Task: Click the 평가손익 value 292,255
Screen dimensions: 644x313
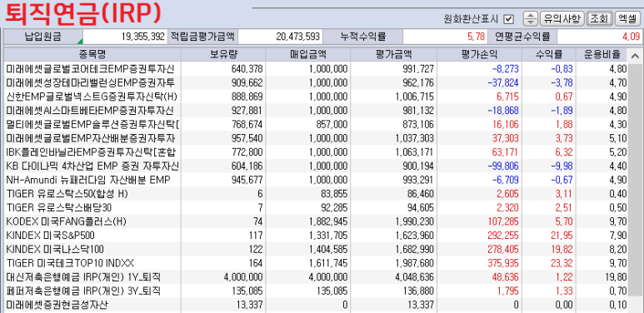Action: [503, 236]
